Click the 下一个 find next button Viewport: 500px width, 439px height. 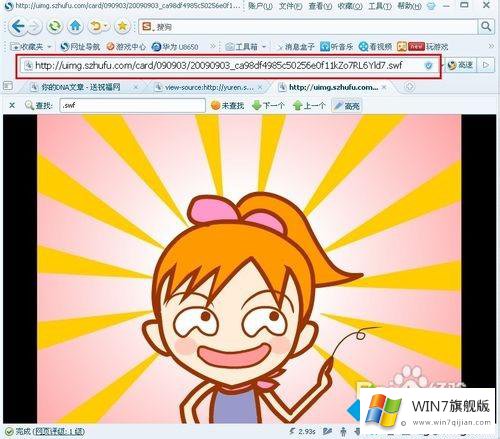(269, 106)
